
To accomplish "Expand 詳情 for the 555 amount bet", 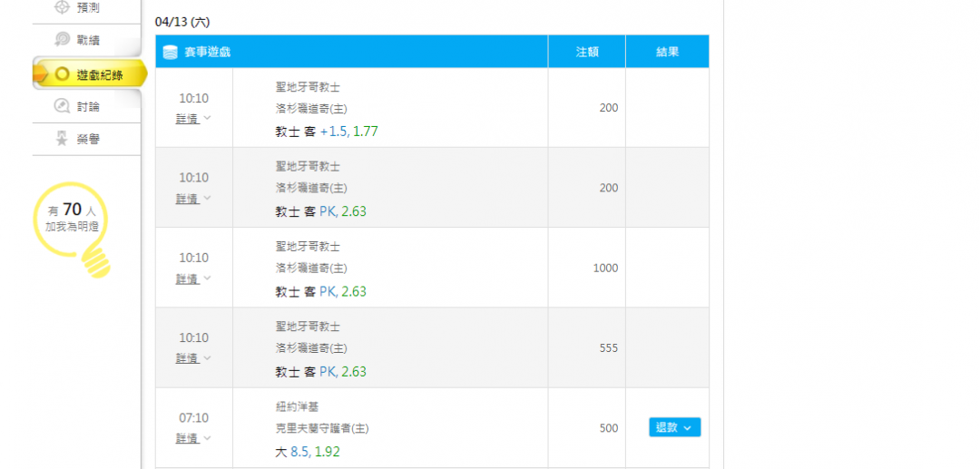I will [x=193, y=358].
